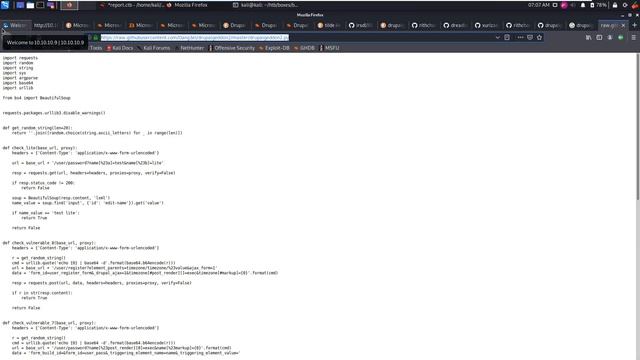Click the page vertical scrollbar

pyautogui.click(x=638, y=127)
